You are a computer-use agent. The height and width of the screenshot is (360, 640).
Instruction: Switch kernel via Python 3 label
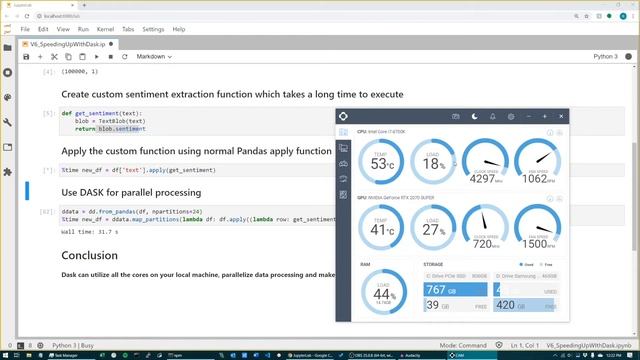coord(605,57)
